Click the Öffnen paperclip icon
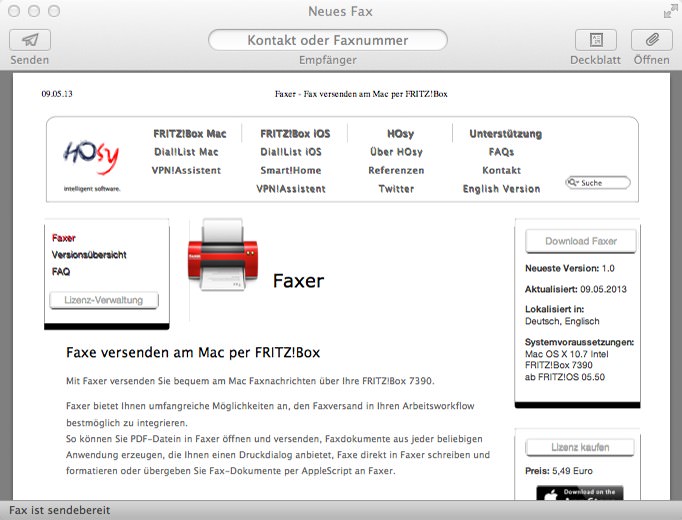This screenshot has width=682, height=520. tap(651, 40)
